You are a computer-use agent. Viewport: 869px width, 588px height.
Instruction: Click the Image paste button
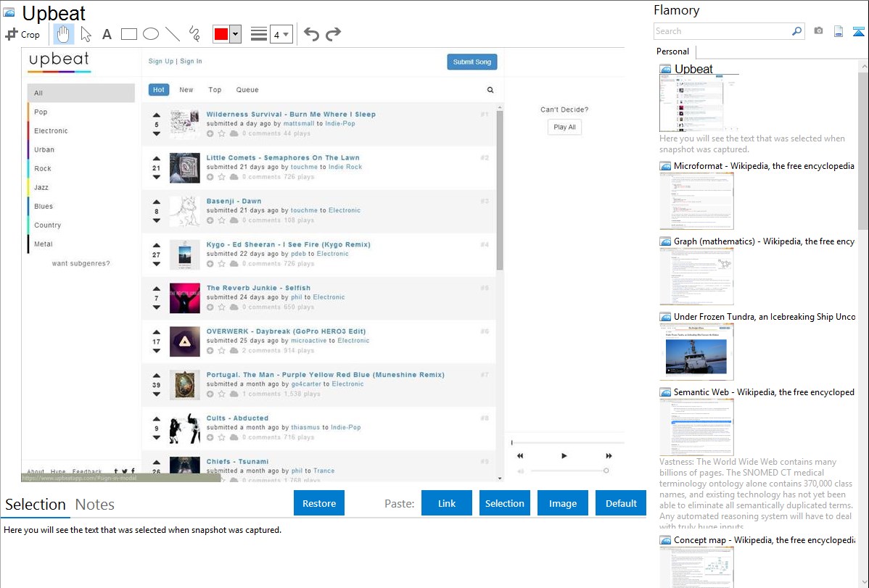point(563,503)
